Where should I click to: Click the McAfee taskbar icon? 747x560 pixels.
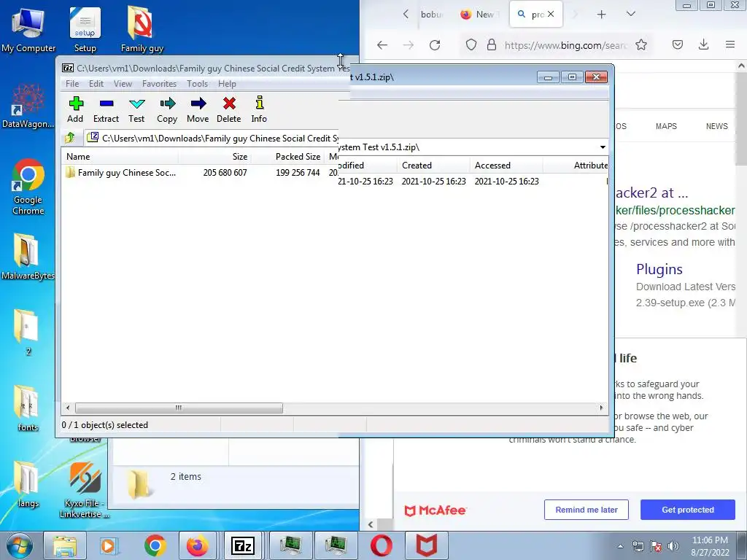[x=426, y=545]
